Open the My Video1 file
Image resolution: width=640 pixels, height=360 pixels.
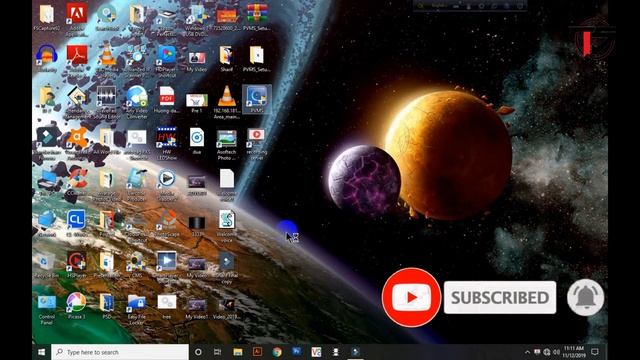coord(197,308)
